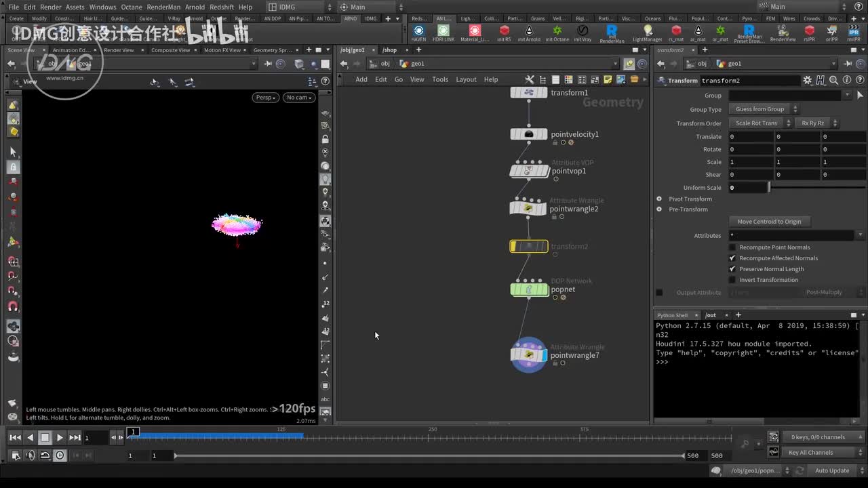Viewport: 868px width, 488px height.
Task: Disable Preserve Normal Length checkbox
Action: 732,269
